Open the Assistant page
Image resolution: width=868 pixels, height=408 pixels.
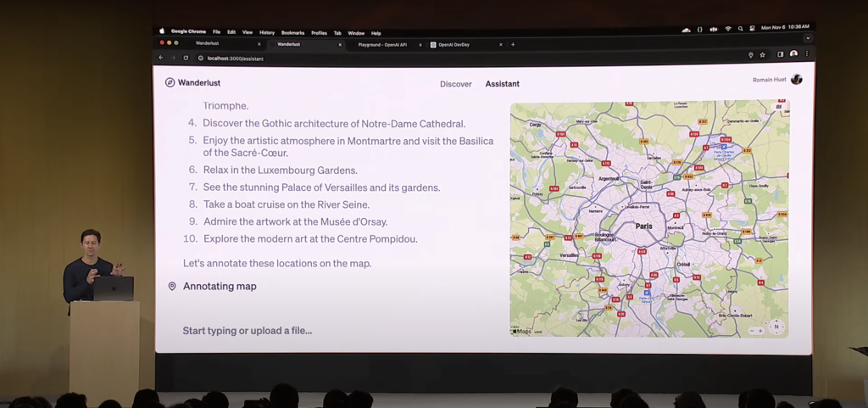click(502, 84)
